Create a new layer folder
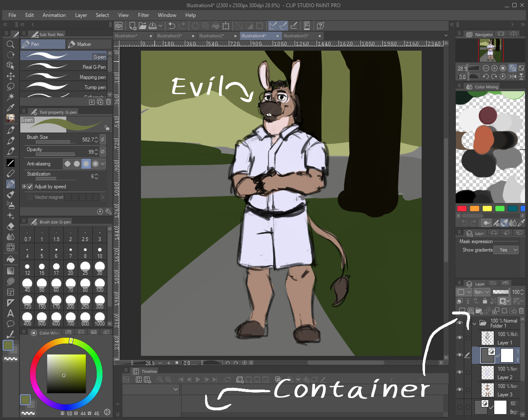 pyautogui.click(x=479, y=311)
